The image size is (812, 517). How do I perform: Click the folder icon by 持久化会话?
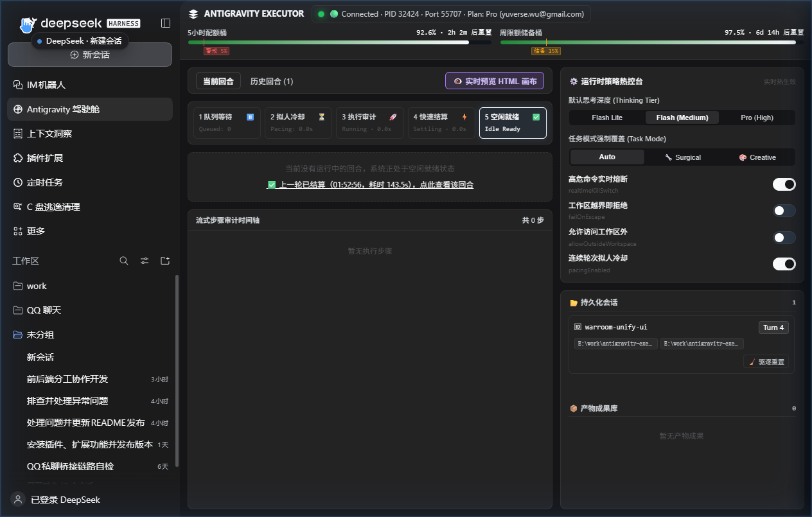coord(574,302)
